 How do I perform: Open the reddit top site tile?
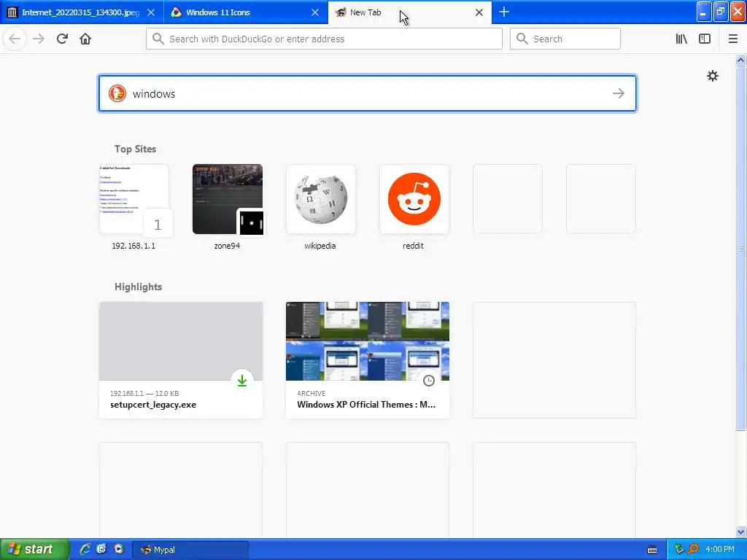[414, 199]
